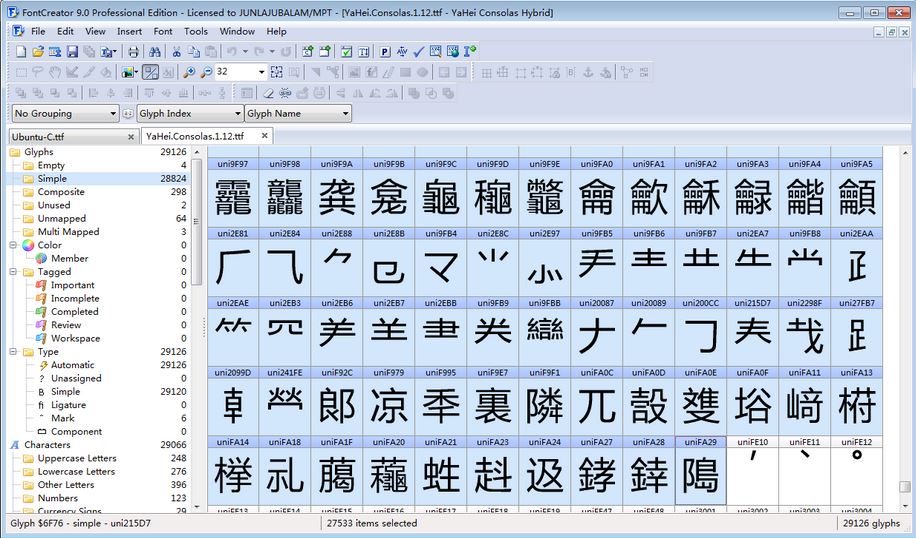
Task: Click the Print icon in the toolbar
Action: [133, 51]
